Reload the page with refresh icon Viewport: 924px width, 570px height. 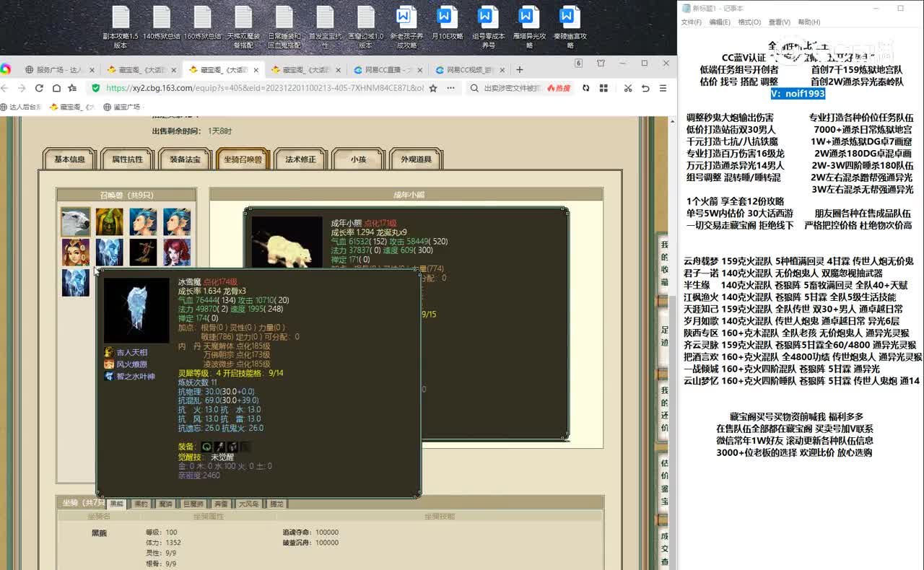pyautogui.click(x=38, y=88)
